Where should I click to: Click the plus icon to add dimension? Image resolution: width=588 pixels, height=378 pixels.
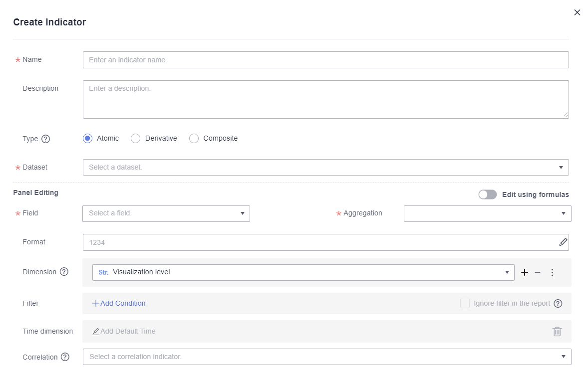click(525, 272)
